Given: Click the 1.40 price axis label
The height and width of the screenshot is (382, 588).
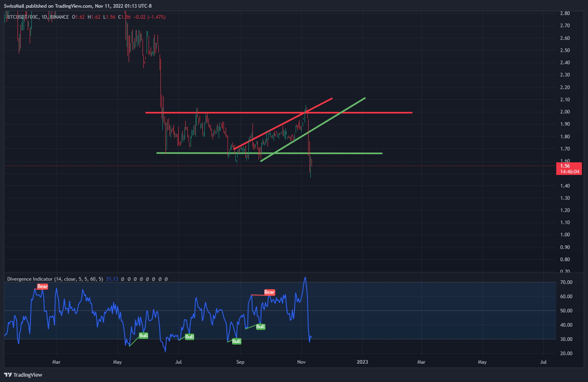Looking at the screenshot, I should pyautogui.click(x=565, y=186).
